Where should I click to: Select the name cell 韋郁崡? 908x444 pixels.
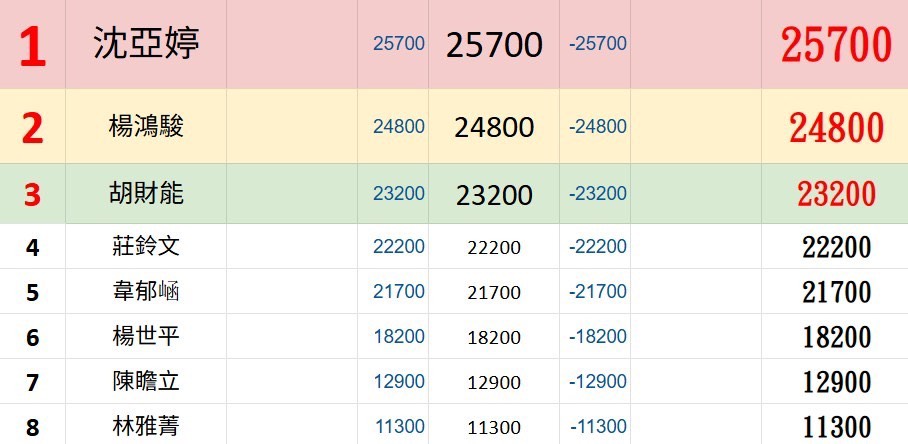(x=146, y=292)
